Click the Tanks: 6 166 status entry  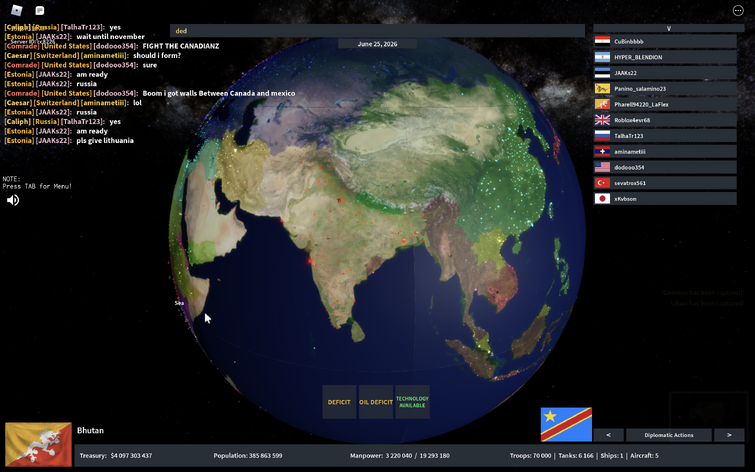(x=576, y=455)
